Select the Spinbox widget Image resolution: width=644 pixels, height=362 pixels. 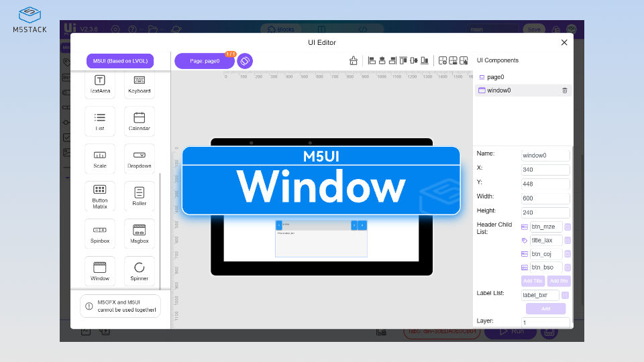click(99, 233)
